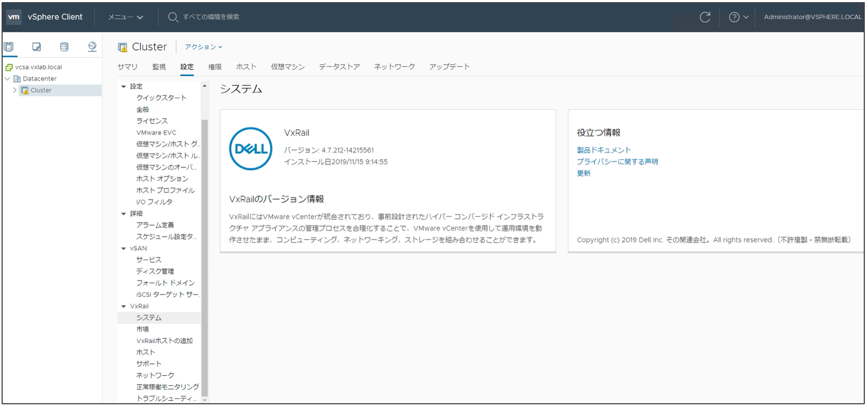
Task: Open the 製品ドキュメント link
Action: (604, 150)
